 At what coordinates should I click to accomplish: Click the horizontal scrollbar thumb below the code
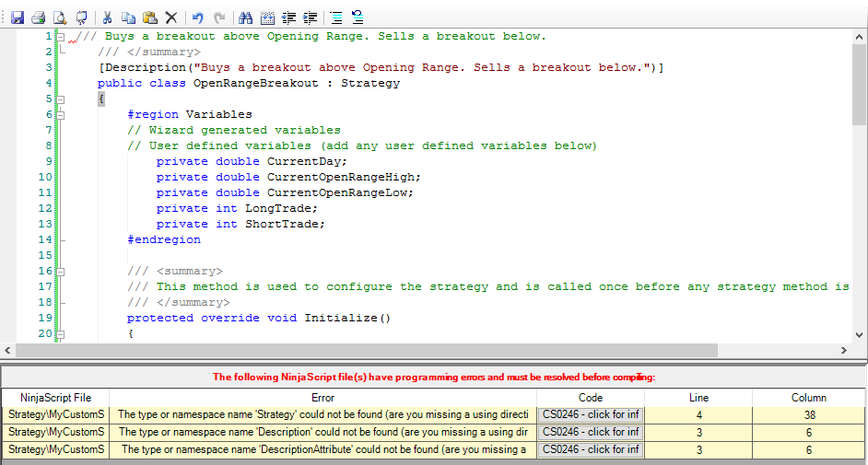369,351
